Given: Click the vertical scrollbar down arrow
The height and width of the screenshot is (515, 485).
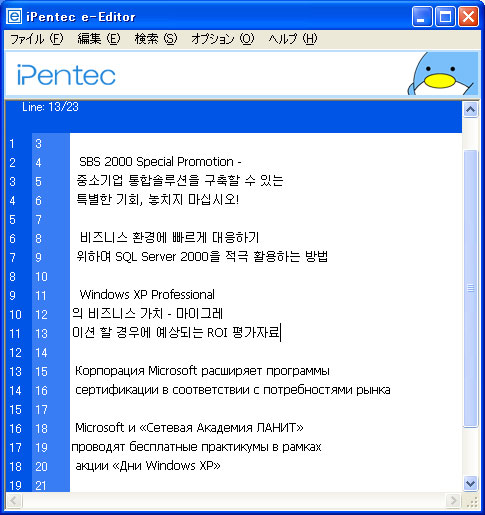Looking at the screenshot, I should tap(470, 483).
